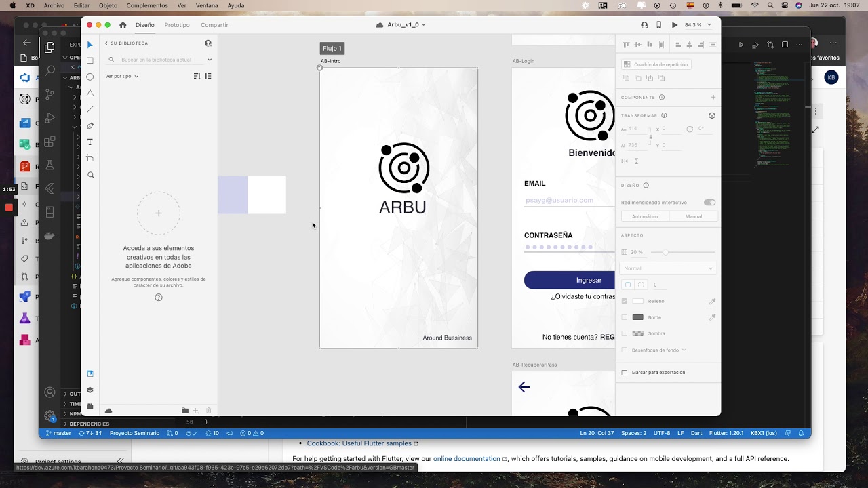Screen dimensions: 868x488
Task: Click the Relleno fill color swatch
Action: [x=638, y=301]
